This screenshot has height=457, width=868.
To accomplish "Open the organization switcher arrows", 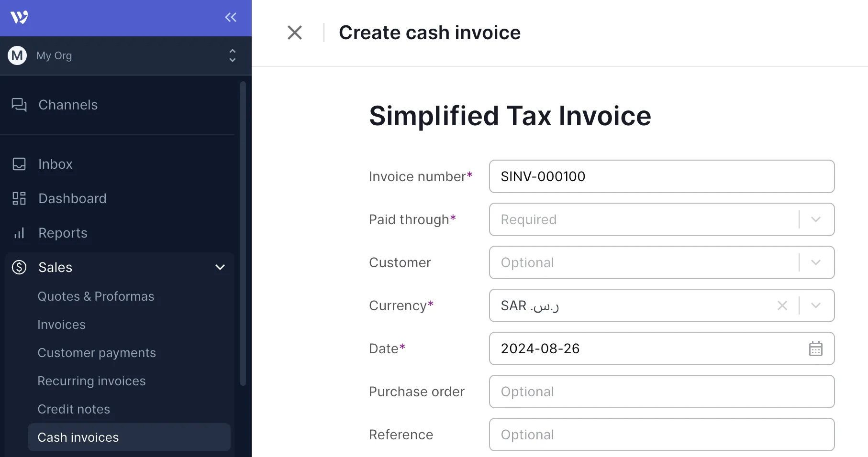I will coord(233,55).
